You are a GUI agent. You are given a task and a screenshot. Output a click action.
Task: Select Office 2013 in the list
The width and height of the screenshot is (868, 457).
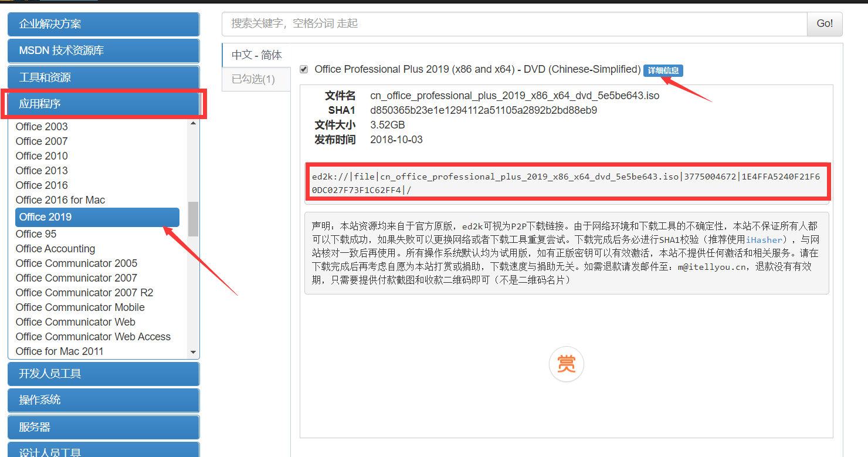pyautogui.click(x=42, y=171)
